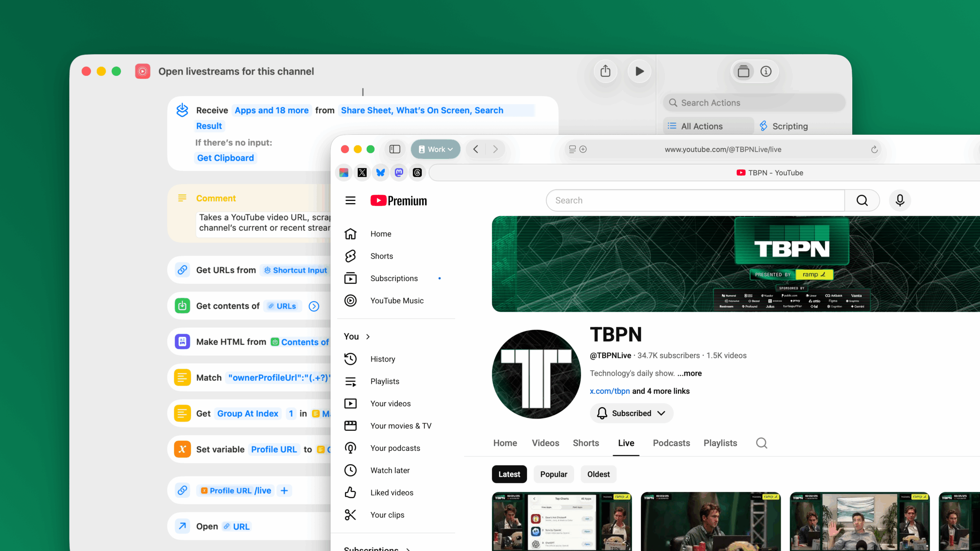Open the Work profile dropdown

(436, 149)
